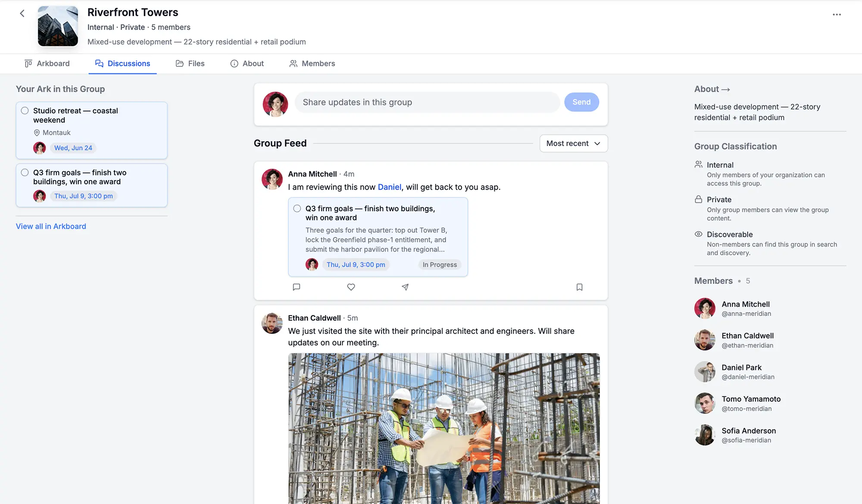Click the Daniel mention link
The image size is (862, 504).
390,187
